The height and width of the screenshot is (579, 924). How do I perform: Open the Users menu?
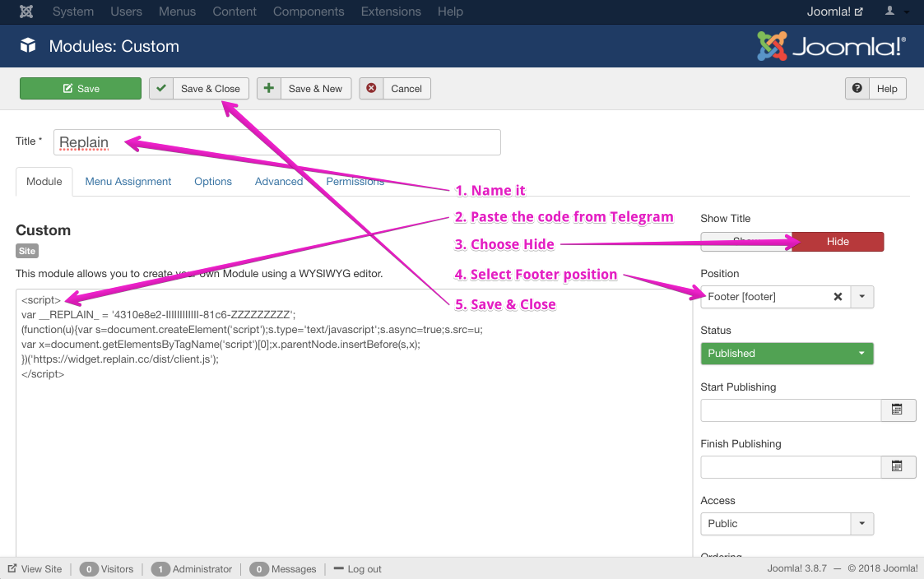(126, 12)
